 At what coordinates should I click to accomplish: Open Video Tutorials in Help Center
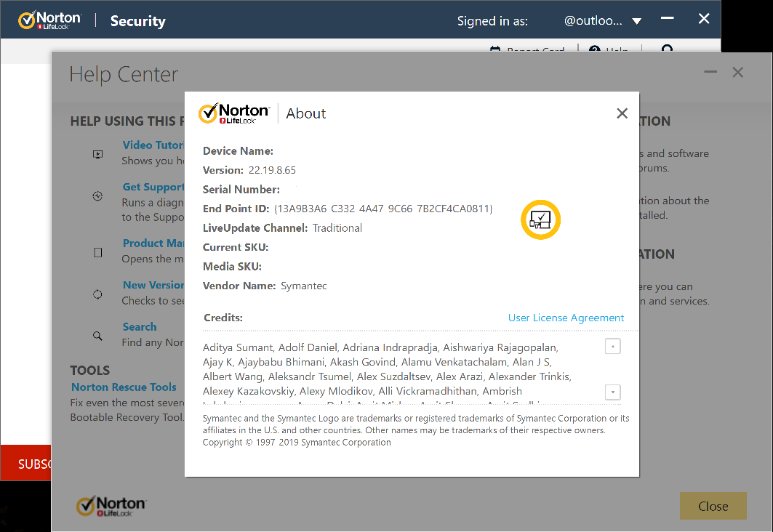point(153,145)
